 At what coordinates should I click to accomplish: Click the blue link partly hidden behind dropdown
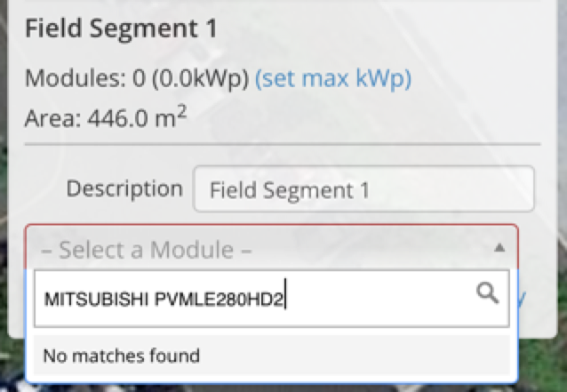(x=522, y=299)
